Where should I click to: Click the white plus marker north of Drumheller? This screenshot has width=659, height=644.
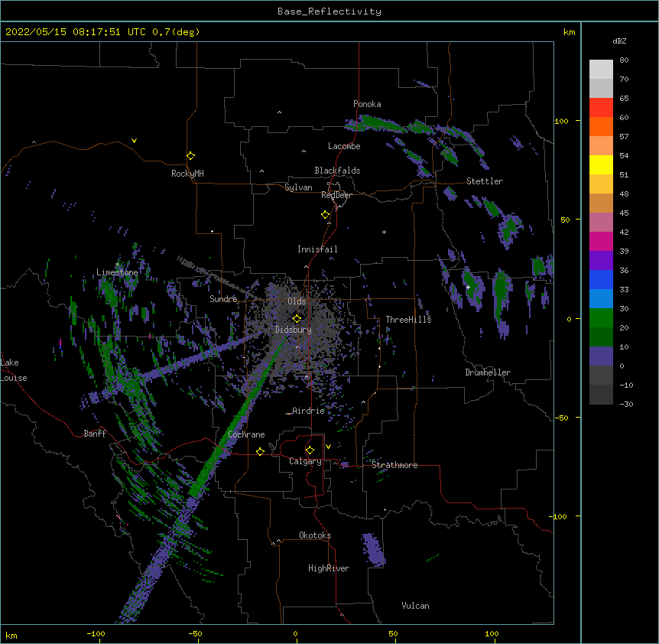click(468, 287)
